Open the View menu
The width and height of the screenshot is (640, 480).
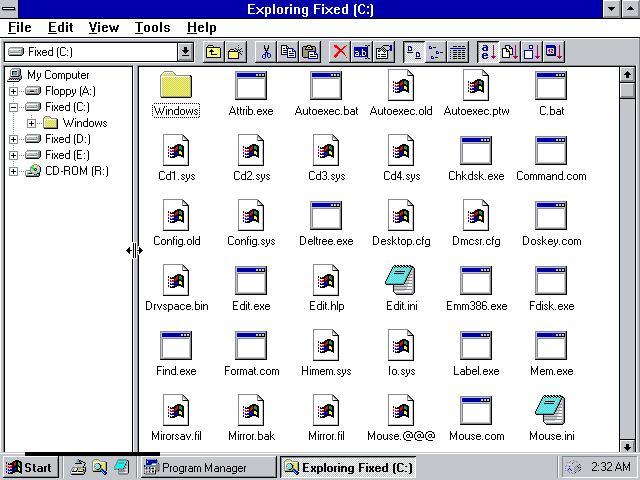click(x=104, y=27)
